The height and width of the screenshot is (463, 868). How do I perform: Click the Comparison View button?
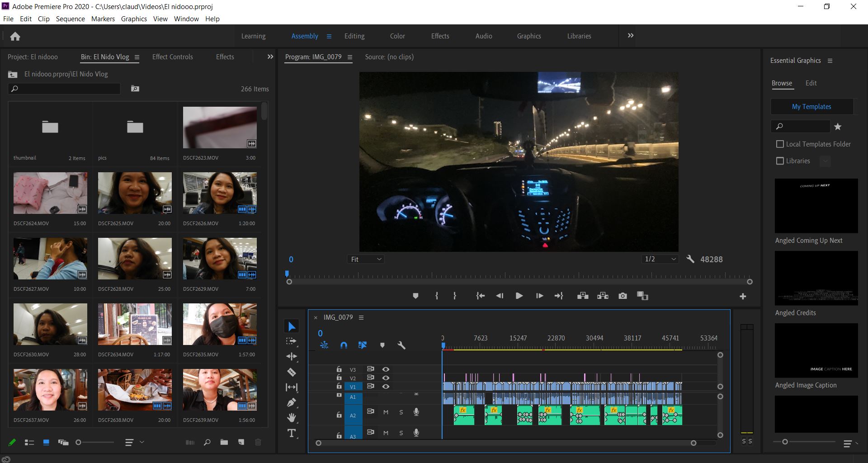(642, 296)
